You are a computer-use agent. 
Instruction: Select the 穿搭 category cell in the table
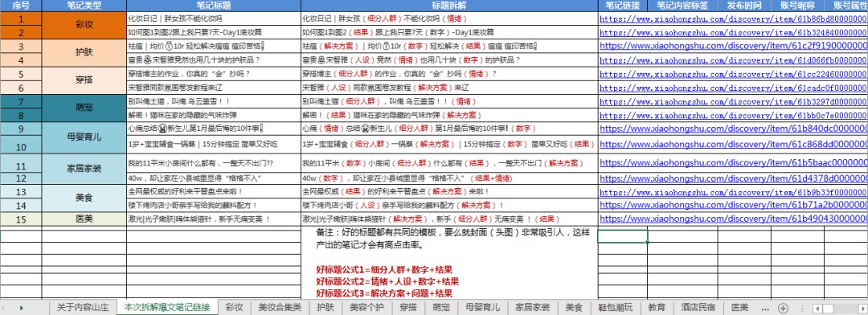point(84,81)
